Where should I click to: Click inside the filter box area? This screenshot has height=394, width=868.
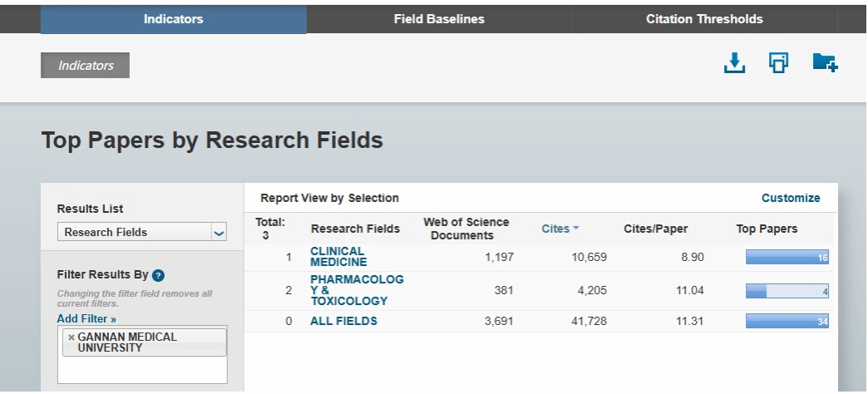(x=142, y=370)
